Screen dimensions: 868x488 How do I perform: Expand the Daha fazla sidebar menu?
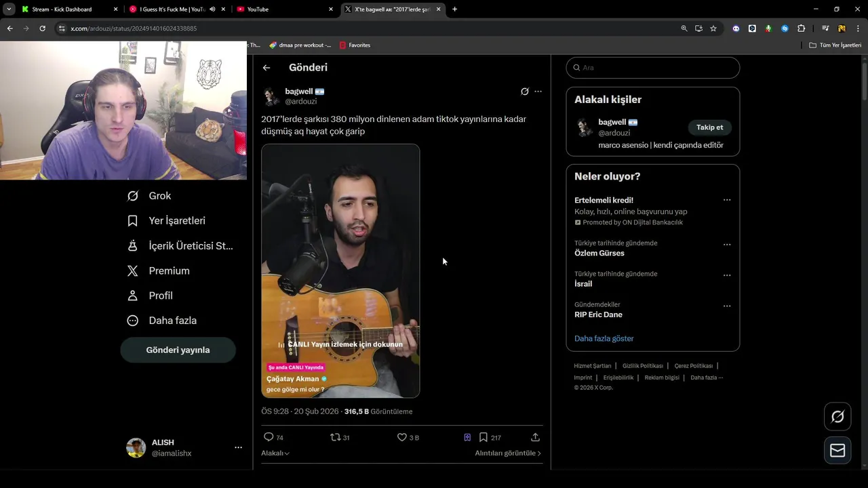(133, 321)
